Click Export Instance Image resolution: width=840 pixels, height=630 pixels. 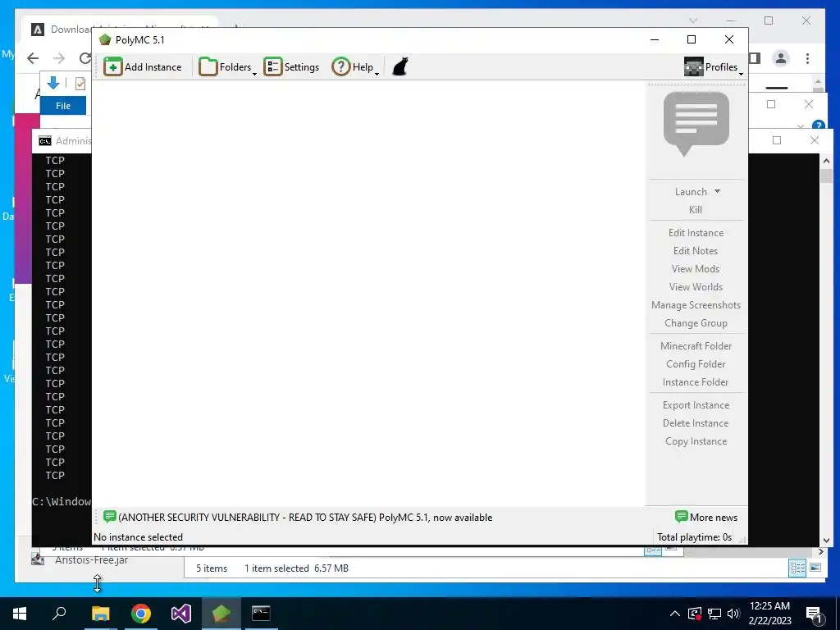coord(696,405)
